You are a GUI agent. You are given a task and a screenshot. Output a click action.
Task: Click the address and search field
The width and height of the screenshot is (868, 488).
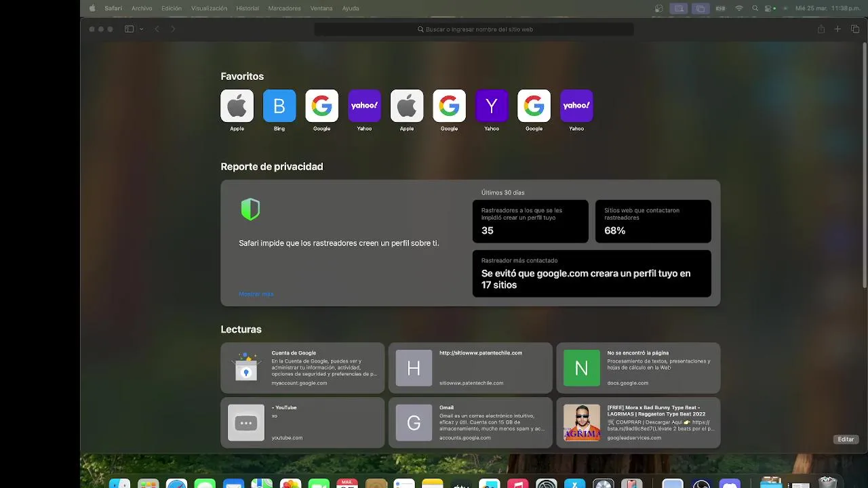[x=474, y=29]
